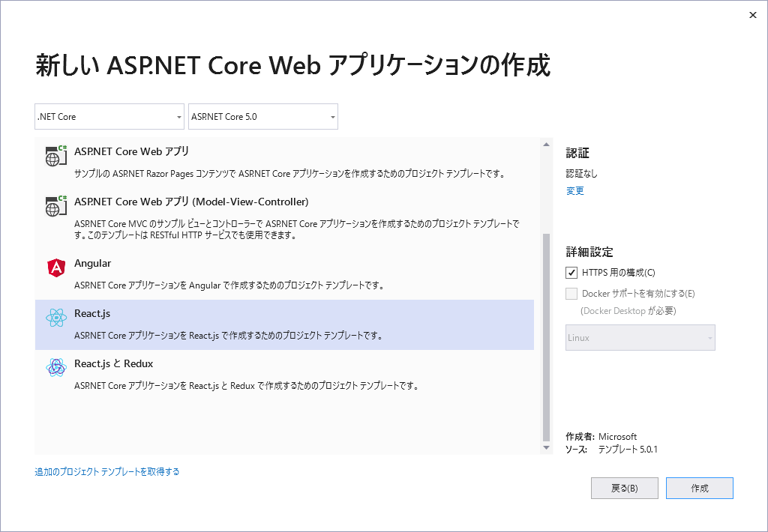768x532 pixels.
Task: Click the (Docker Desktop が必要) note
Action: click(x=628, y=311)
